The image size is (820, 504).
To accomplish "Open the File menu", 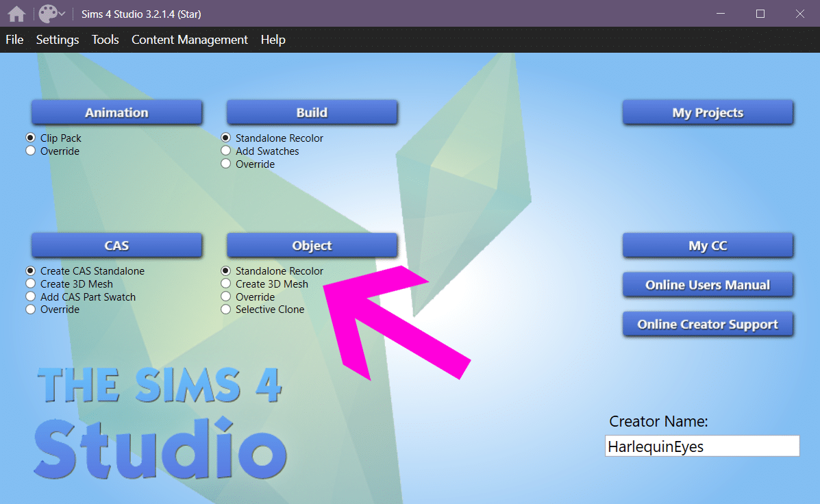I will pos(14,40).
